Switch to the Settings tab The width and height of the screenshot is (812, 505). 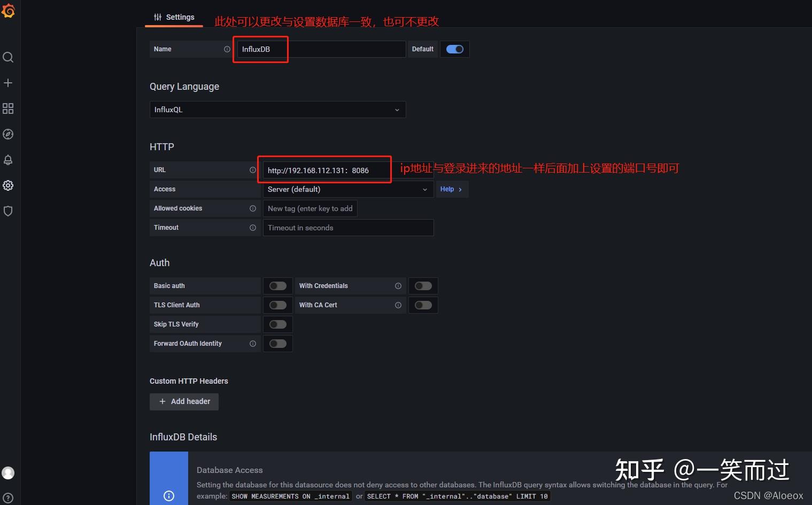[174, 17]
